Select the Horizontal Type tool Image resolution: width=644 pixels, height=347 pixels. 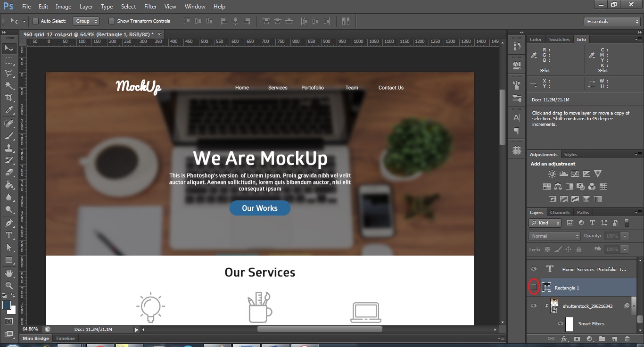[x=9, y=235]
